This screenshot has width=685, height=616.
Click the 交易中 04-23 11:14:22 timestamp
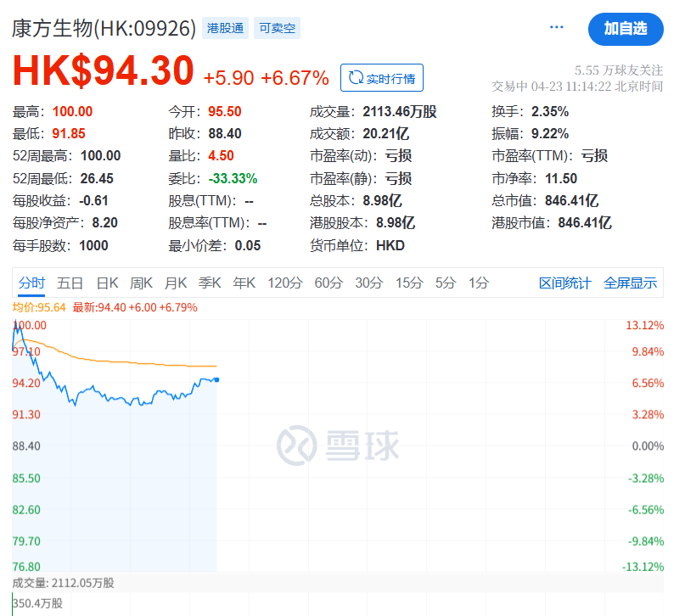[x=577, y=87]
